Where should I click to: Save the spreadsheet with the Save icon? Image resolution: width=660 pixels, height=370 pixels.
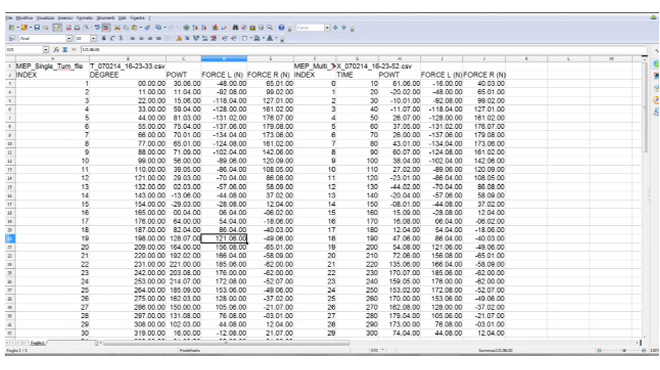point(37,28)
